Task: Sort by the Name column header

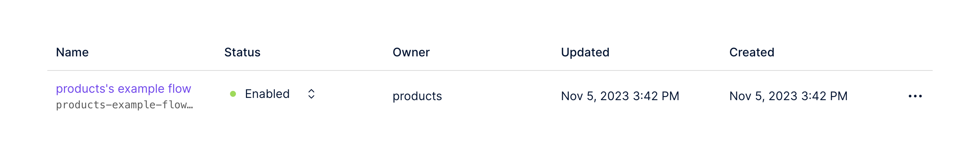Action: [x=72, y=52]
